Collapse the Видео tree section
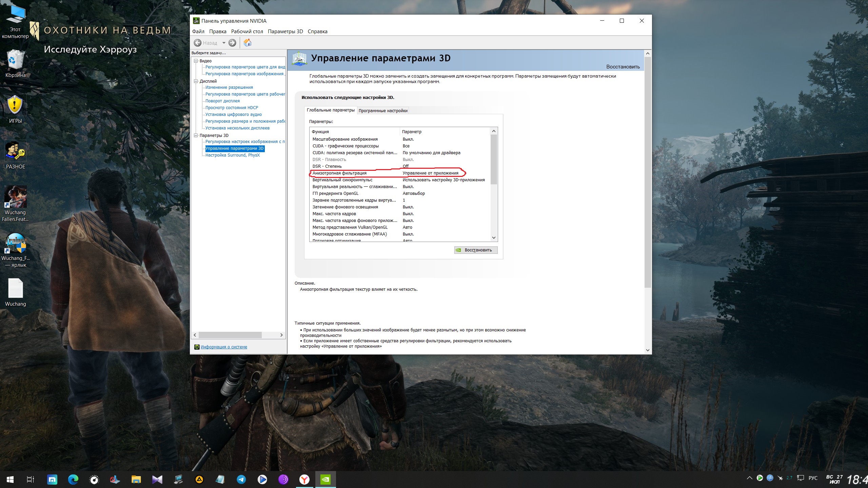The height and width of the screenshot is (488, 868). point(196,61)
